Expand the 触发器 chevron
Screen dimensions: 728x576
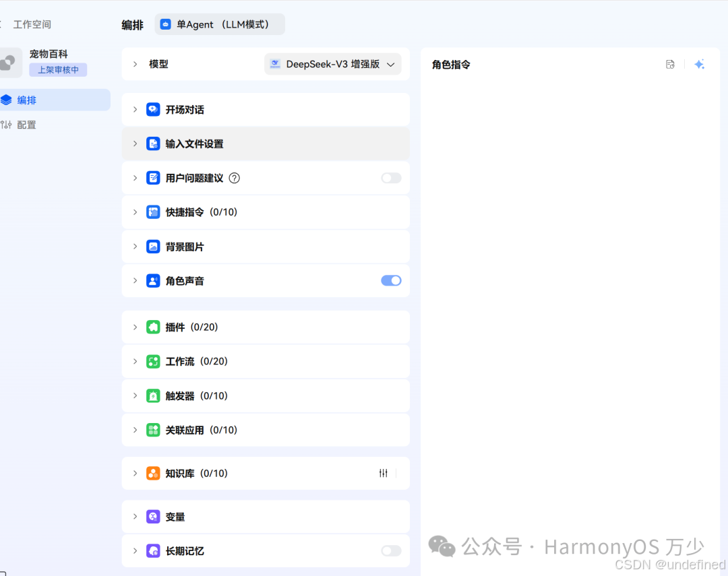pyautogui.click(x=135, y=396)
